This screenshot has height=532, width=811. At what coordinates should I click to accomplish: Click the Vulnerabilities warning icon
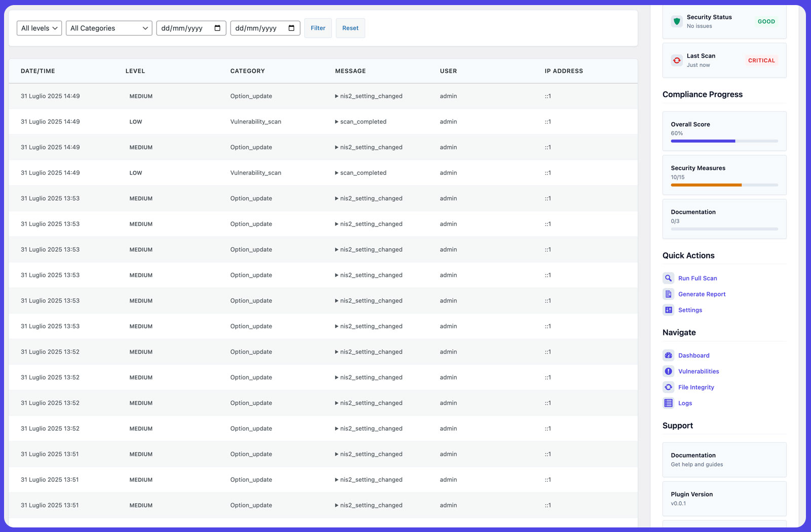[x=669, y=371]
